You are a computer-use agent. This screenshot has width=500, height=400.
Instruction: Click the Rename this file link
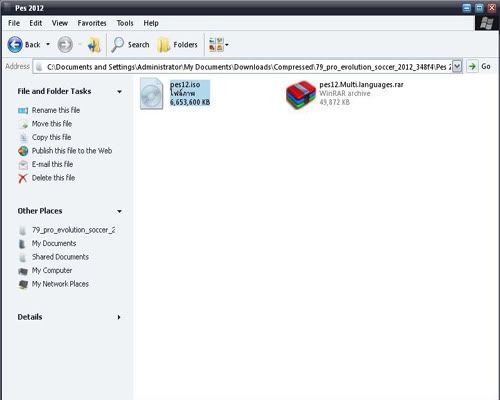pos(56,110)
